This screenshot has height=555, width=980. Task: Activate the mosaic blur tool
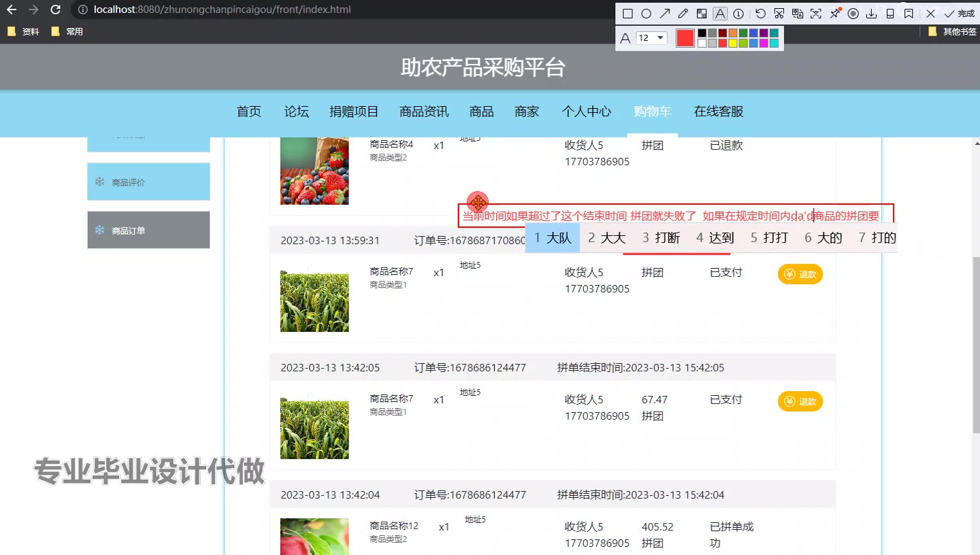coord(702,14)
